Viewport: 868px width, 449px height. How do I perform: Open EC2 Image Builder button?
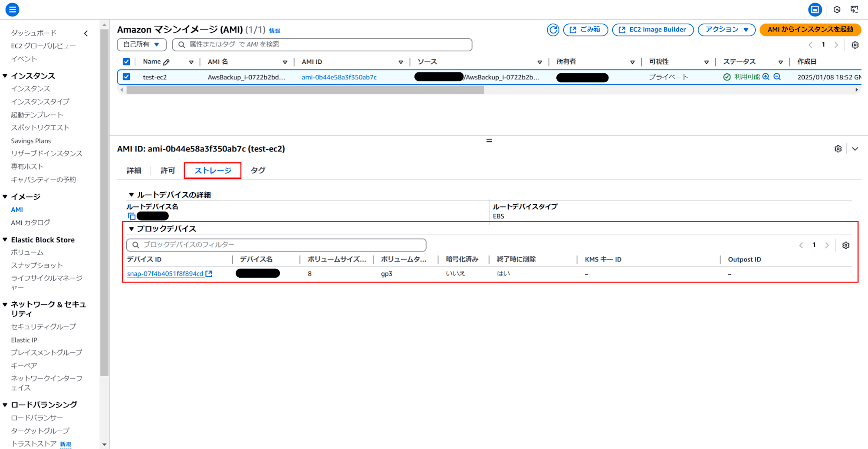(653, 29)
